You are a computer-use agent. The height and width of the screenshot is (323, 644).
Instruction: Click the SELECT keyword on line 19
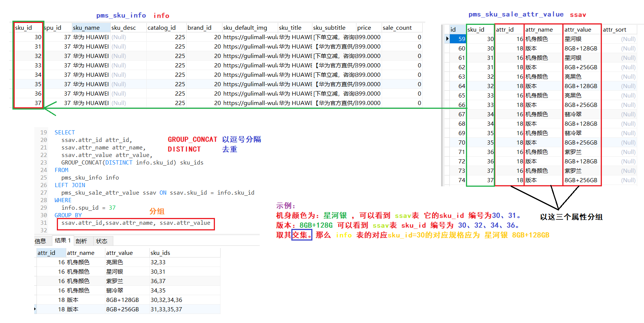click(65, 133)
